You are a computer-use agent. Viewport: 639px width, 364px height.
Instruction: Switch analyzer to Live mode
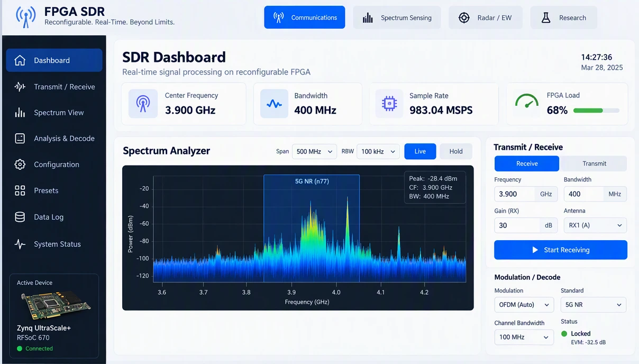click(420, 151)
